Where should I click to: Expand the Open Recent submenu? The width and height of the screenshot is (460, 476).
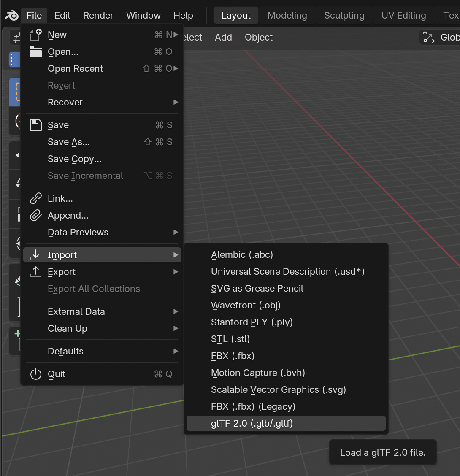[75, 68]
